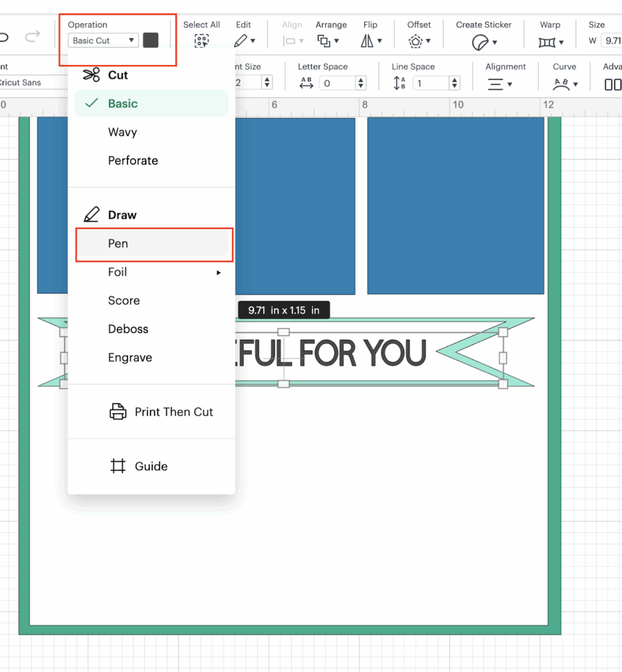Click the Guide crosshatch icon

pyautogui.click(x=118, y=466)
